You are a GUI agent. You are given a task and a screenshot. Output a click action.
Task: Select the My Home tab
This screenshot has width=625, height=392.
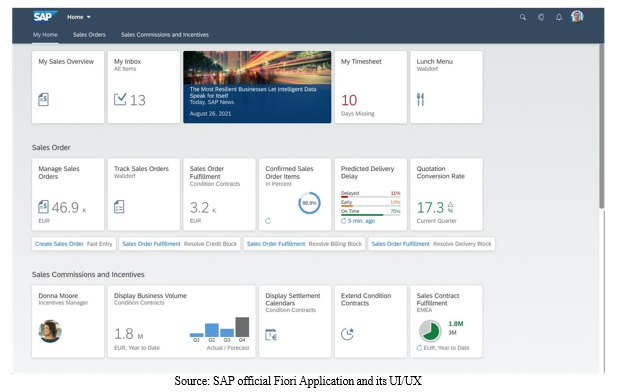45,35
